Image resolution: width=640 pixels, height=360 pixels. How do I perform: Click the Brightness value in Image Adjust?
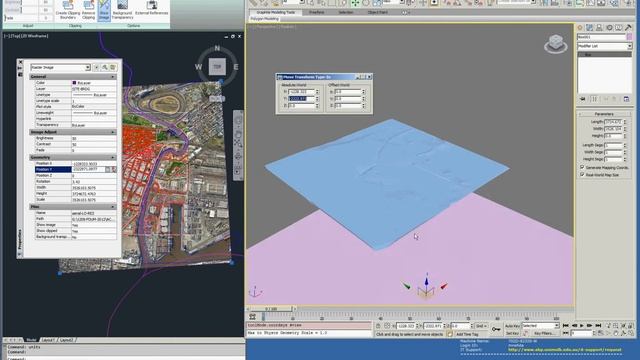click(x=94, y=138)
